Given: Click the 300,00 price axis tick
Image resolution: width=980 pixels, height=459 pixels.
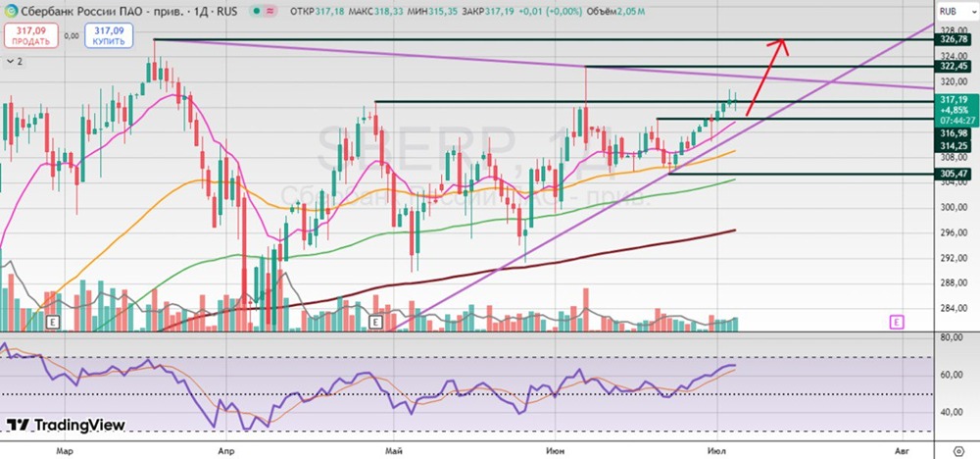Looking at the screenshot, I should (953, 208).
